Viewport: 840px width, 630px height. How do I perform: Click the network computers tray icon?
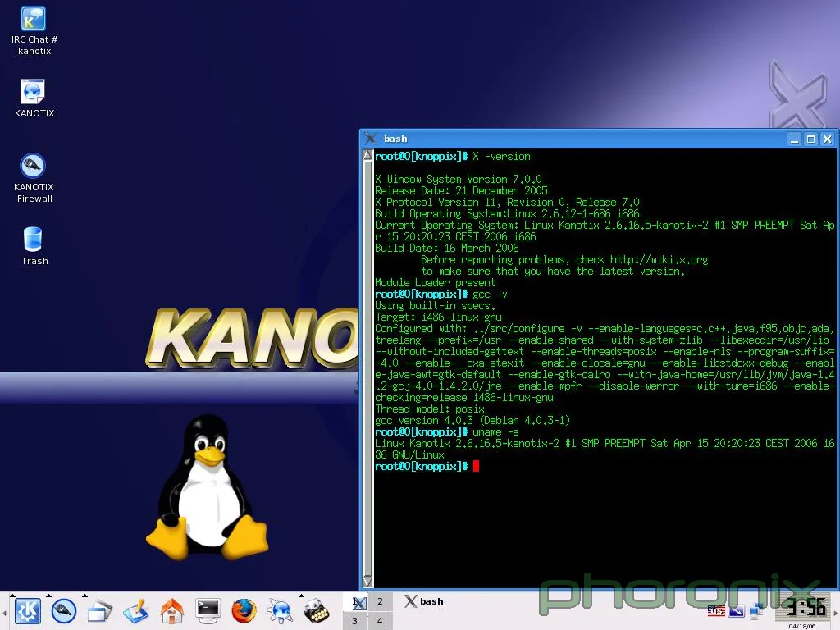pyautogui.click(x=757, y=609)
